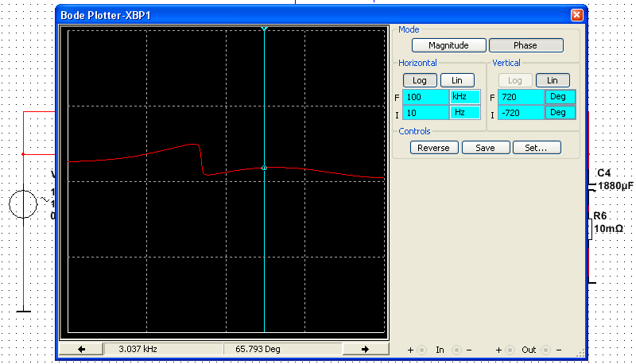Select the 1880µF capacitor value
This screenshot has height=364, width=636.
point(615,186)
